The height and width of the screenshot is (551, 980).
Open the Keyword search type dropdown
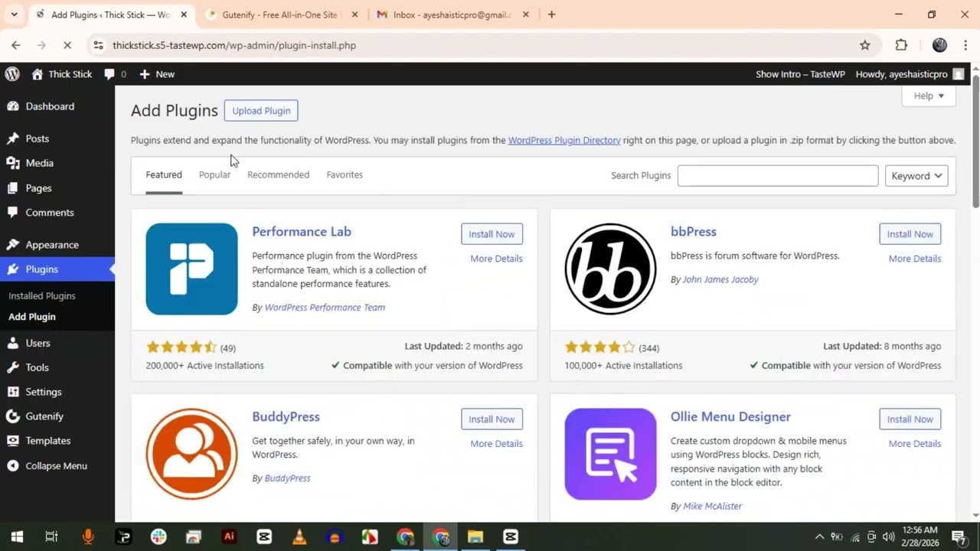pyautogui.click(x=916, y=176)
